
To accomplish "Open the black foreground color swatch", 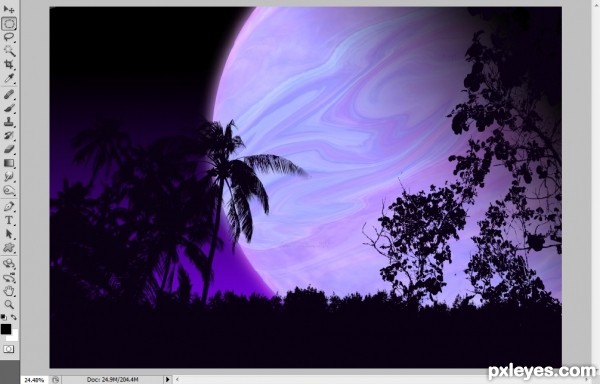I will click(6, 329).
